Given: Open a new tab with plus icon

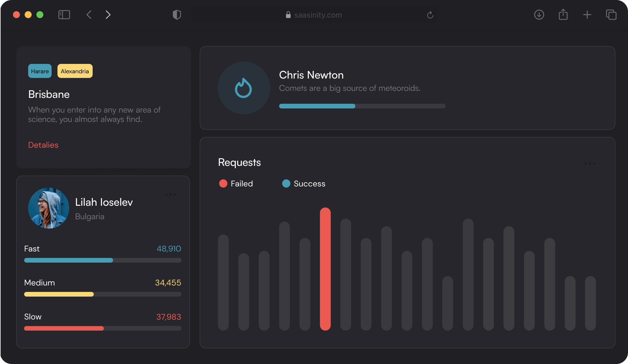Looking at the screenshot, I should point(587,15).
